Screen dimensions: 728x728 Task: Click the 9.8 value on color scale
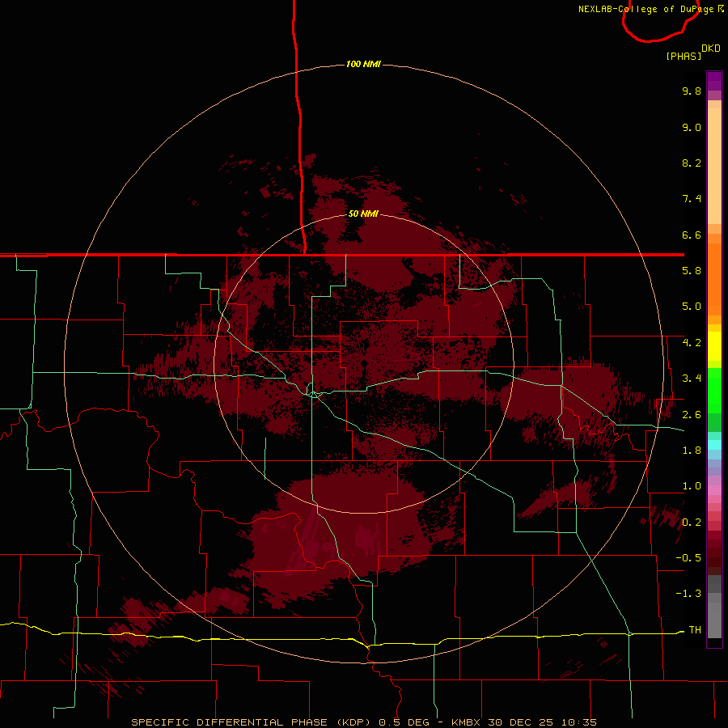692,91
